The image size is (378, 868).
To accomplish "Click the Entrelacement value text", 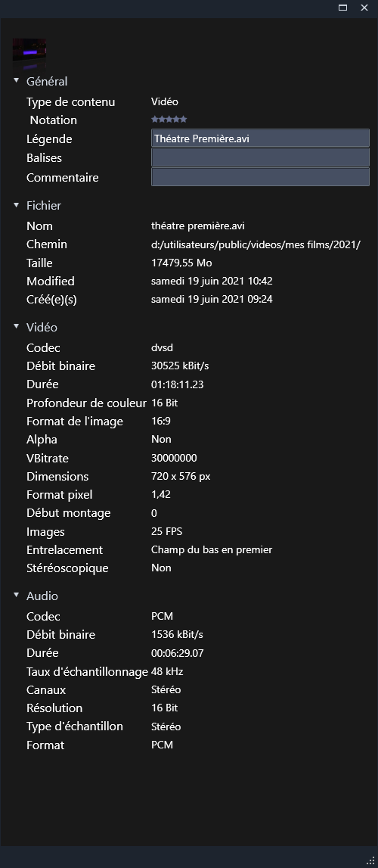I will click(x=212, y=549).
